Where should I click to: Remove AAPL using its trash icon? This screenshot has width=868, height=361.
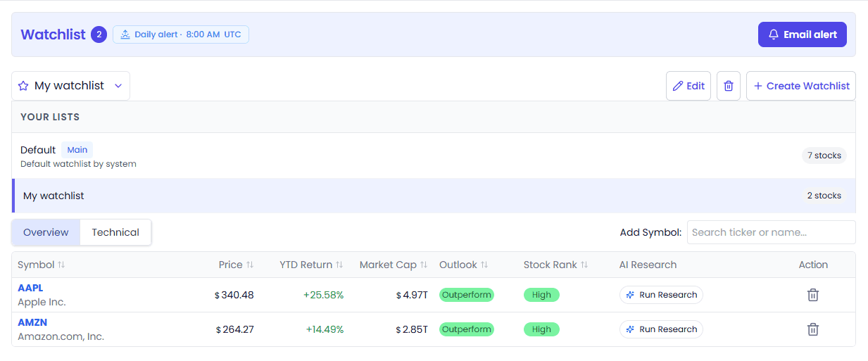click(813, 295)
